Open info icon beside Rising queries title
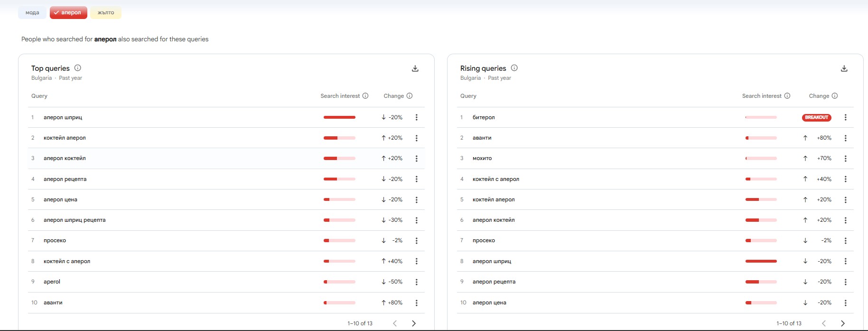The width and height of the screenshot is (868, 331). pyautogui.click(x=514, y=68)
